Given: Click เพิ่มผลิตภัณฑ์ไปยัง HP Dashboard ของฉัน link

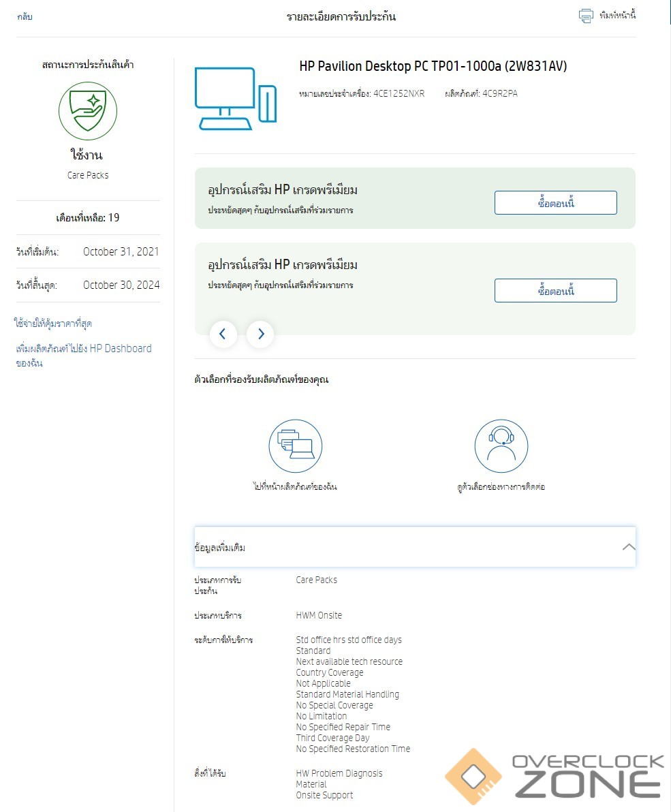Looking at the screenshot, I should point(83,356).
